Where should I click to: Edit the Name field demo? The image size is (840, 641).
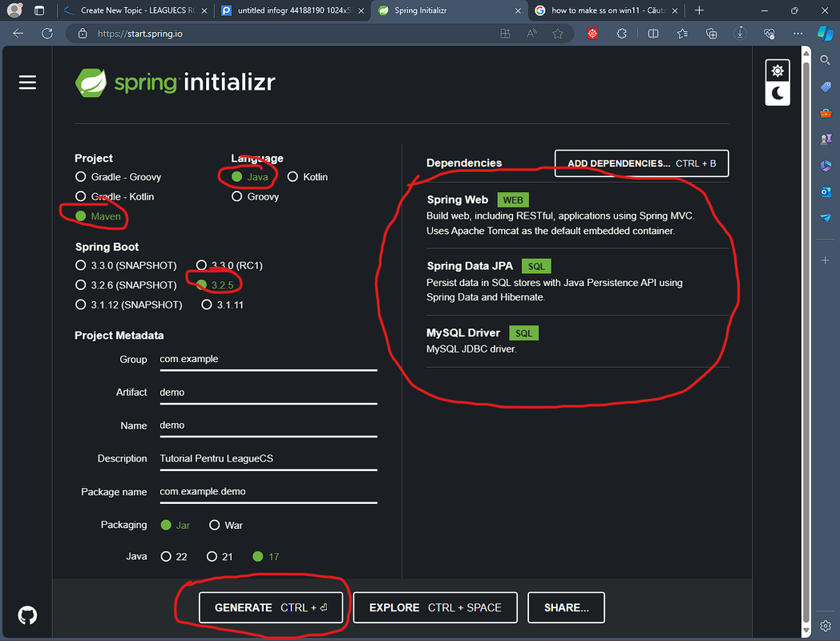tap(269, 426)
